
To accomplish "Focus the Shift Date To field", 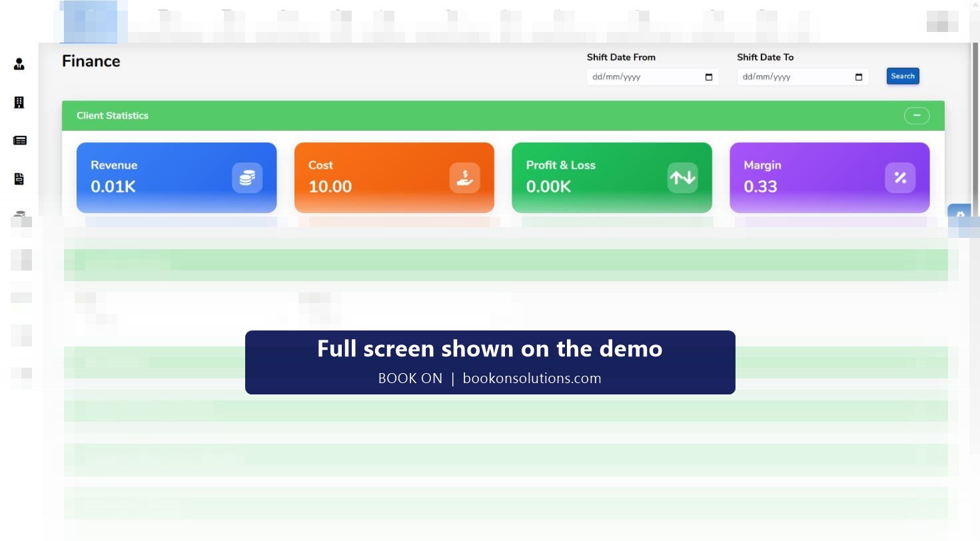I will coord(803,77).
